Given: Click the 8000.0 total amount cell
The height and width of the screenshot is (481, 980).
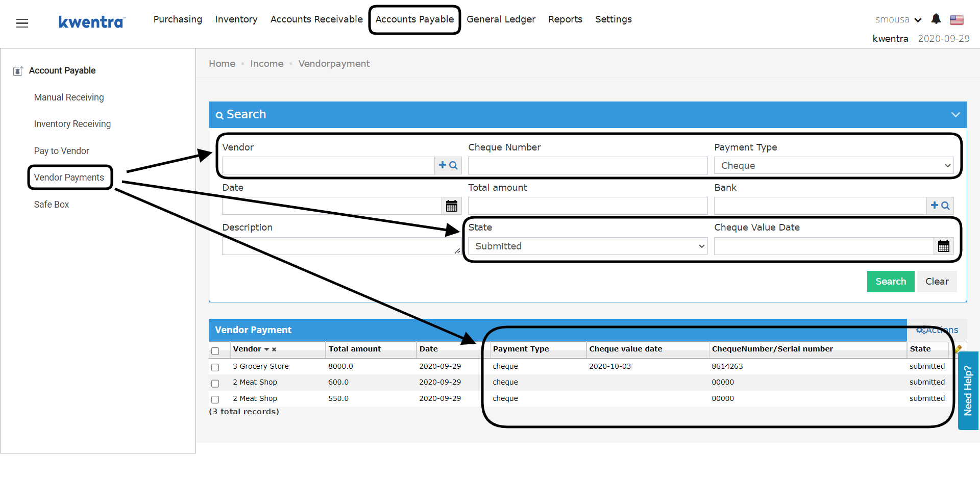Looking at the screenshot, I should click(340, 366).
